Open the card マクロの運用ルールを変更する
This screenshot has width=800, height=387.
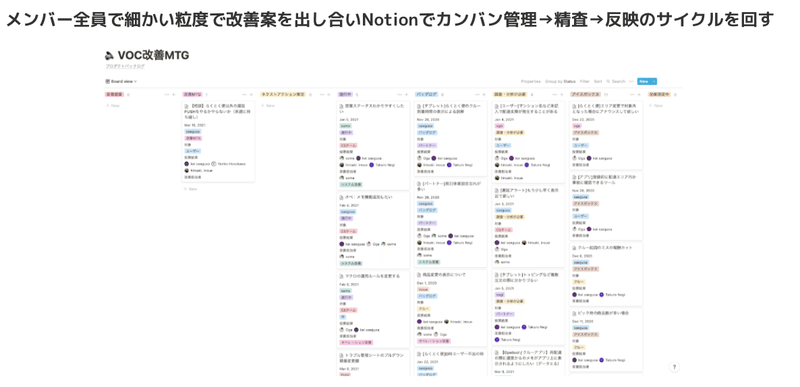[x=373, y=309]
